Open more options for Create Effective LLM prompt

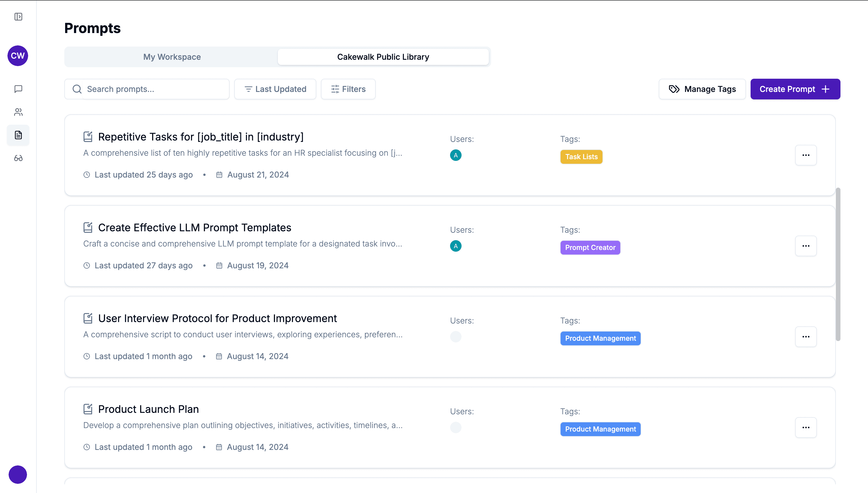click(x=806, y=246)
